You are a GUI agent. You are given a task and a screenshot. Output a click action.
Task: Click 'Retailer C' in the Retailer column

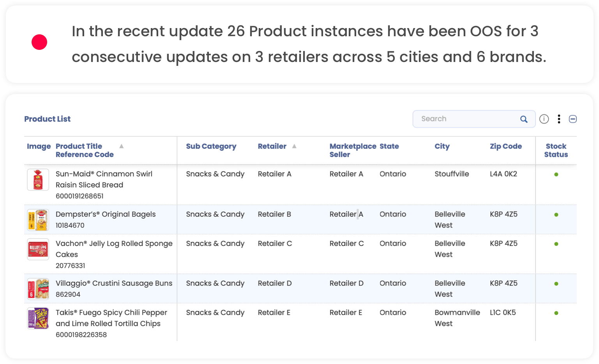pyautogui.click(x=275, y=243)
